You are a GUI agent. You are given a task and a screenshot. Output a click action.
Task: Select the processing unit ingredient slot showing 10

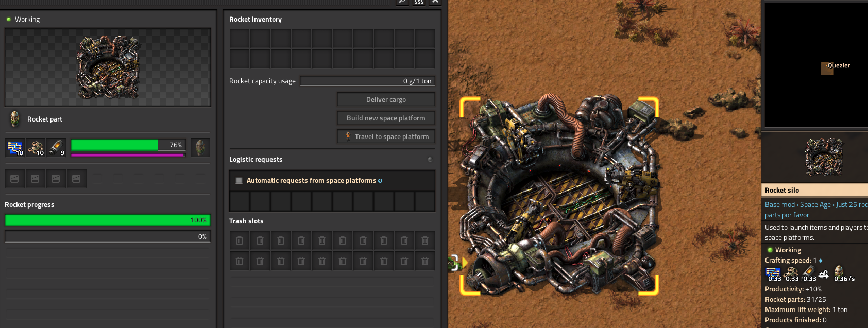point(15,147)
